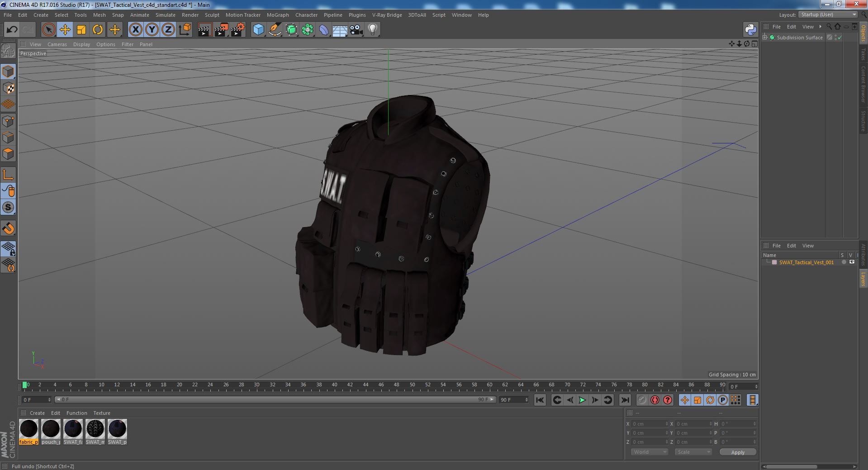Toggle Y axis lock
The height and width of the screenshot is (470, 868).
(x=152, y=30)
